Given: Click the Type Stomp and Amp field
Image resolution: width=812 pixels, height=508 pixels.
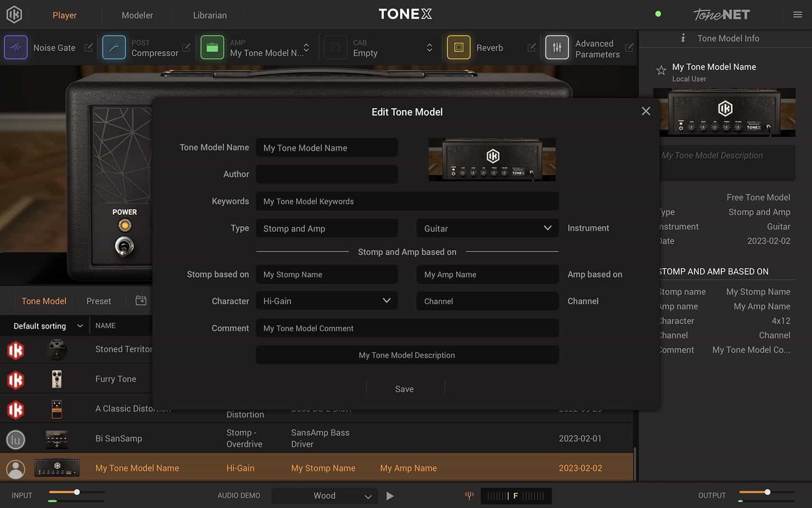Looking at the screenshot, I should [x=327, y=228].
